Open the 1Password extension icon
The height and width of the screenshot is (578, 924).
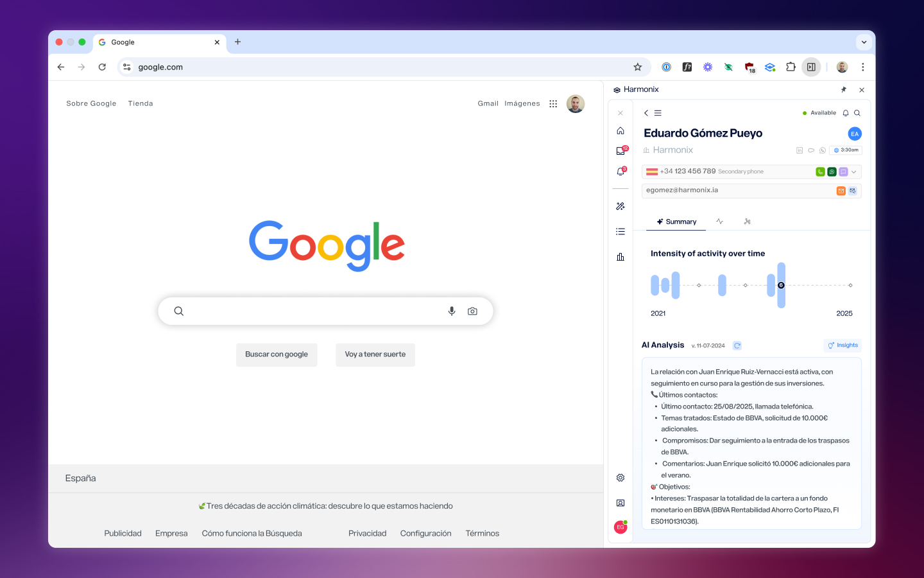[x=667, y=67]
